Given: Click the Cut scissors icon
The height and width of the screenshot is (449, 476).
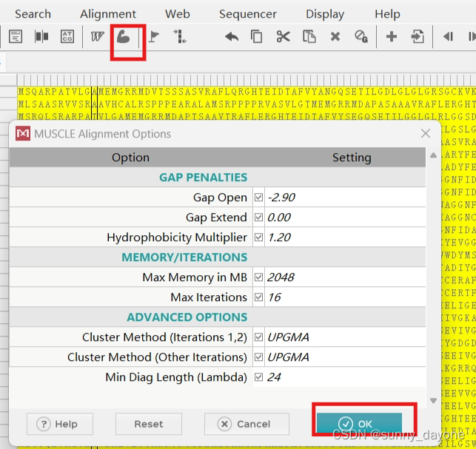Looking at the screenshot, I should pos(284,37).
